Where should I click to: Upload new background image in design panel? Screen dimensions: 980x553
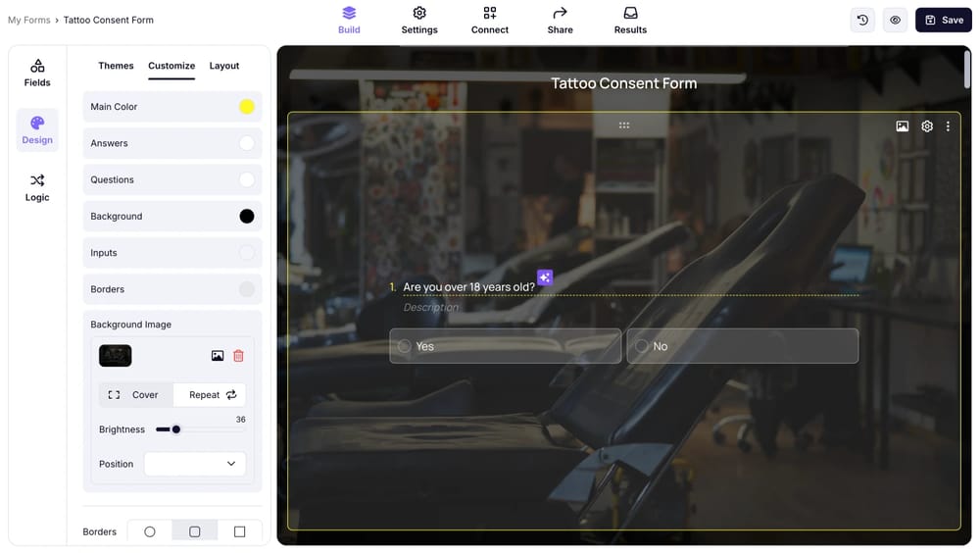218,356
